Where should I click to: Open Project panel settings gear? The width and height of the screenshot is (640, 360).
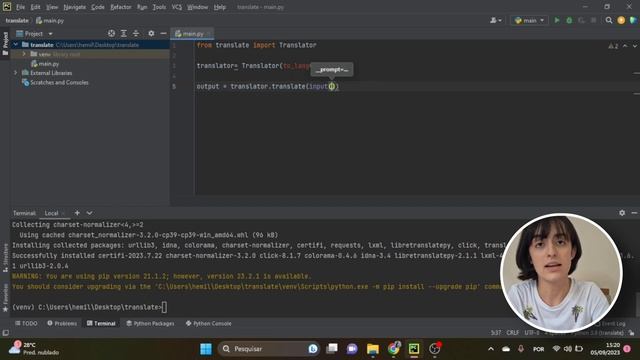click(x=151, y=33)
